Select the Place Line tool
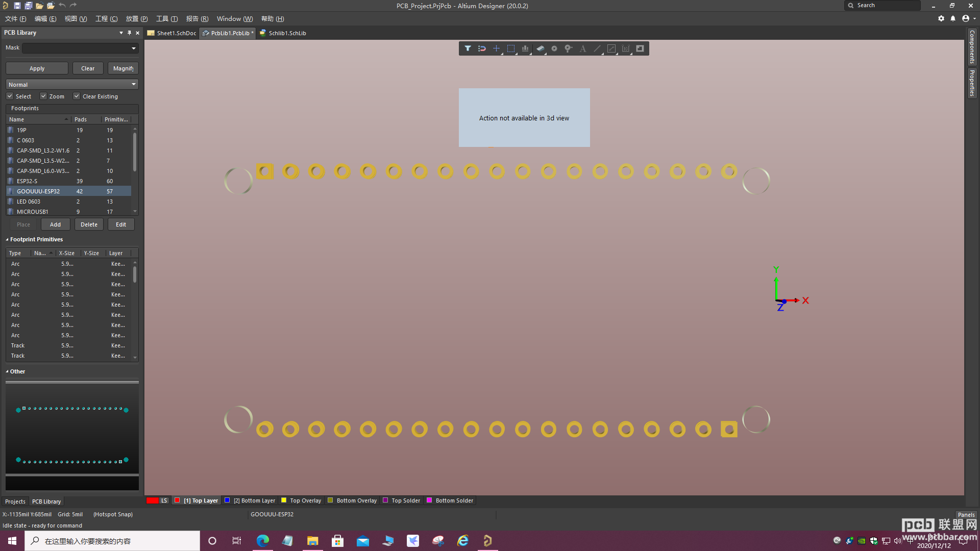The height and width of the screenshot is (551, 980). [597, 48]
